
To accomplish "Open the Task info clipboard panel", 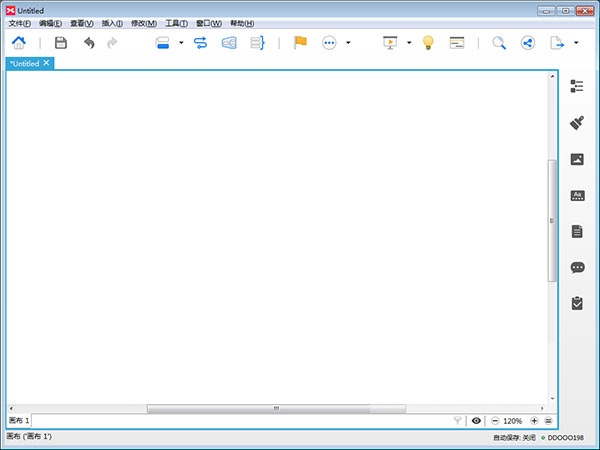I will (577, 303).
